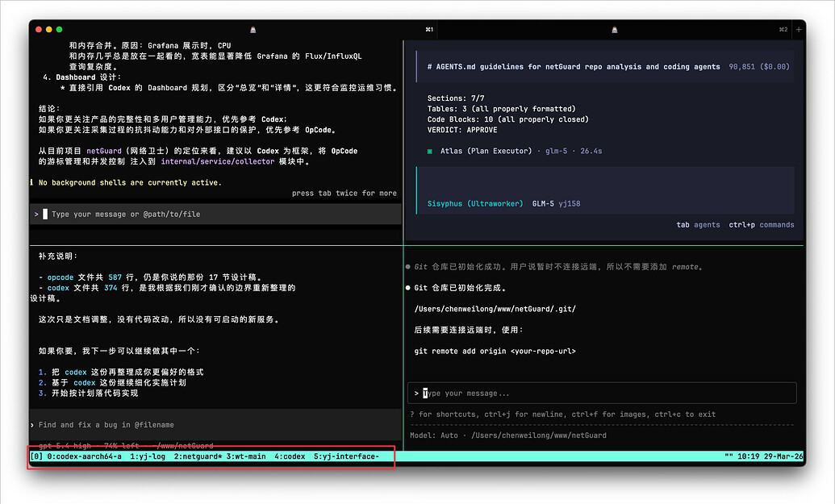Click 'VERDICT: APPROVE' line
This screenshot has width=835, height=504.
(x=462, y=130)
